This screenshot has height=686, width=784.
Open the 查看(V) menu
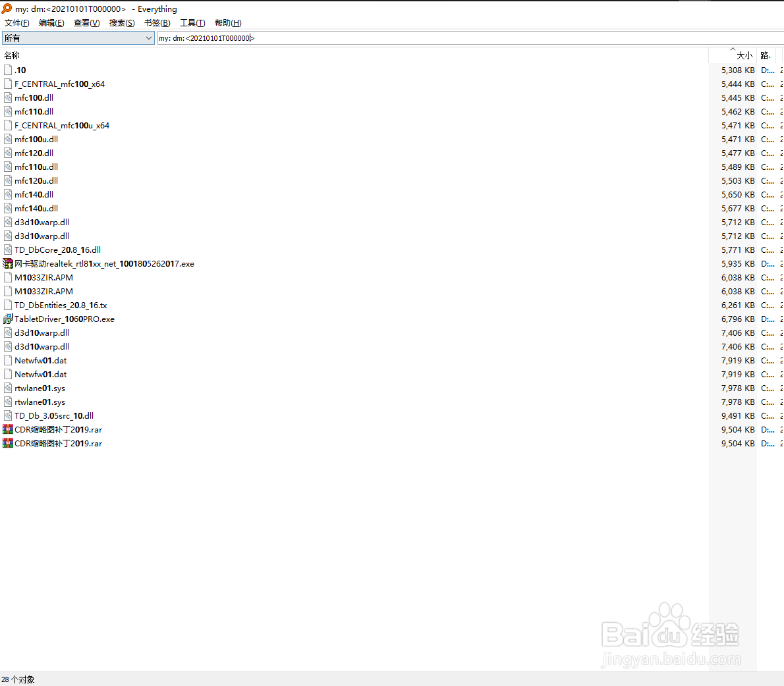86,23
